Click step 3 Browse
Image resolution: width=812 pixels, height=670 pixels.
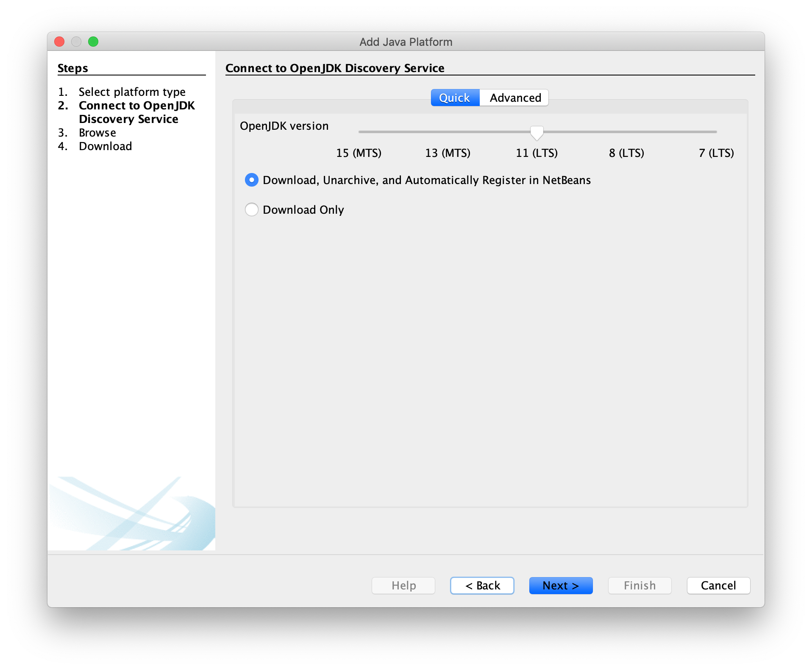pos(97,132)
